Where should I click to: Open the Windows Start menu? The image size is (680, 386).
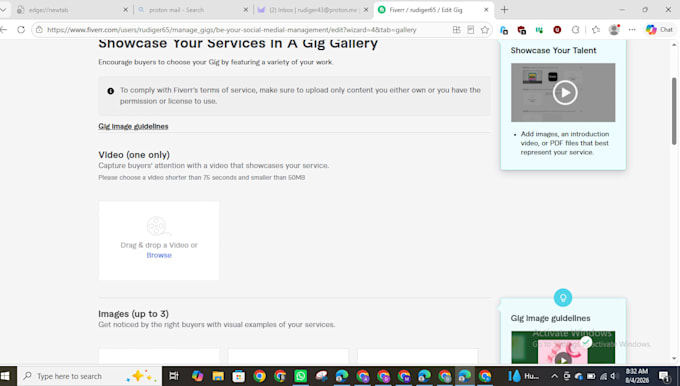click(x=6, y=376)
